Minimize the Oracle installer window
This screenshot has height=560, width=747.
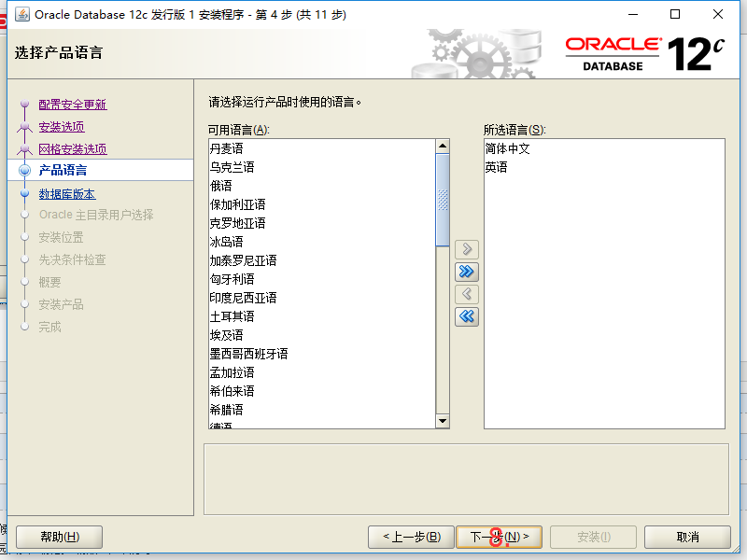point(633,14)
